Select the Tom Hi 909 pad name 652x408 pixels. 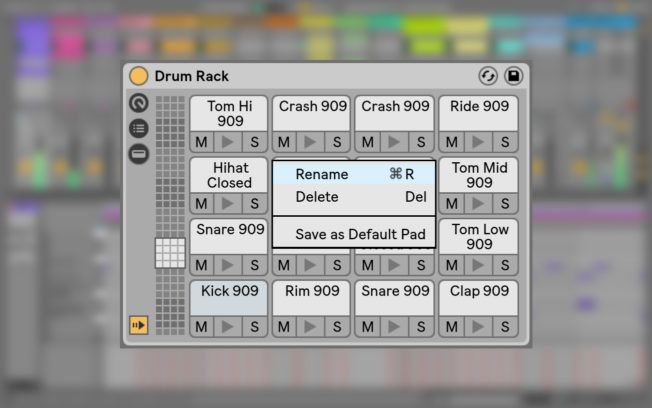(x=230, y=114)
